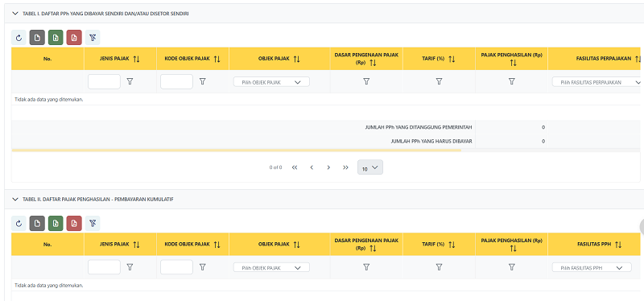644x301 pixels.
Task: Click the horizontal scrollbar under Tabel I
Action: click(236, 150)
